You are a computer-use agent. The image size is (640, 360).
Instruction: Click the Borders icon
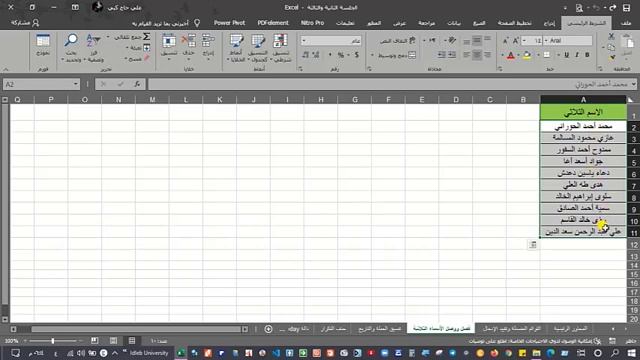point(547,55)
